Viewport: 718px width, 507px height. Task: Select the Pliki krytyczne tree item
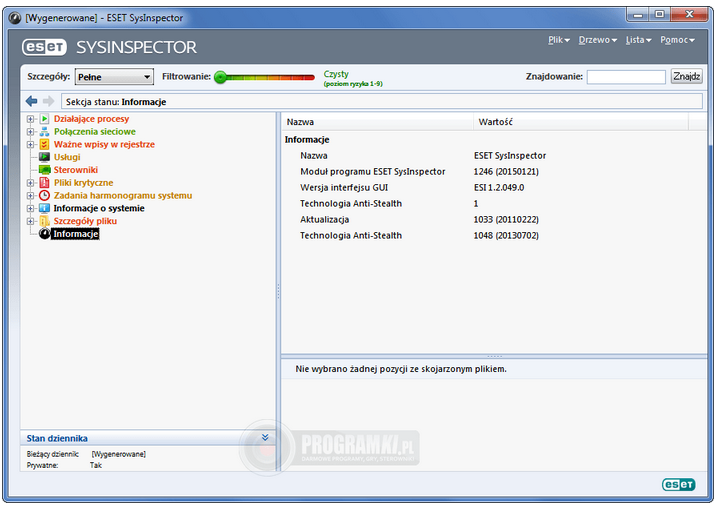tap(83, 183)
